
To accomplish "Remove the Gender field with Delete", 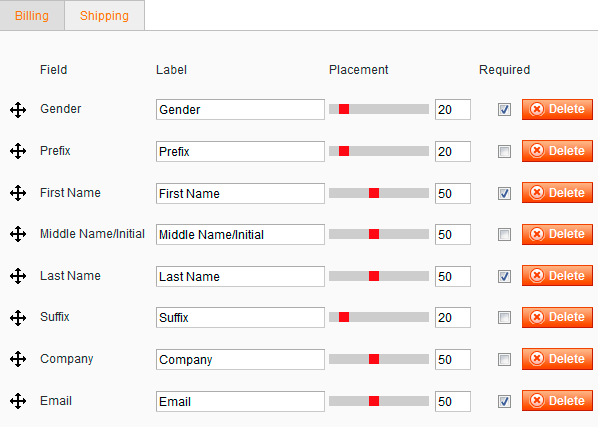I will [557, 109].
